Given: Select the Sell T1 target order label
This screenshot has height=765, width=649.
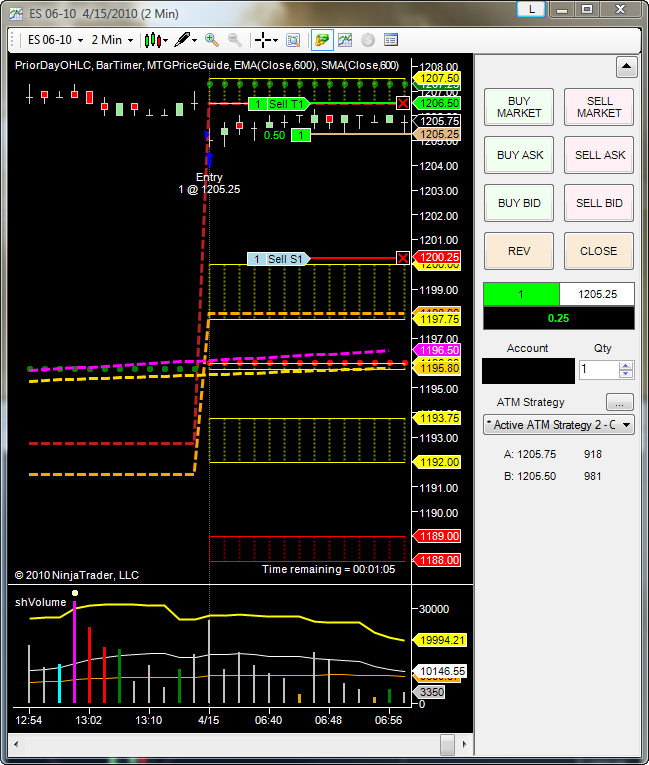Looking at the screenshot, I should point(279,104).
